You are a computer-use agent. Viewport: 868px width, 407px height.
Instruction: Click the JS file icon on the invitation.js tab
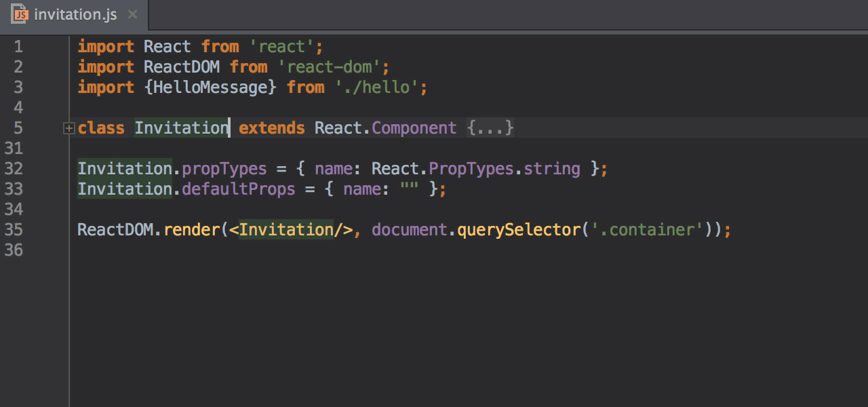pos(20,14)
